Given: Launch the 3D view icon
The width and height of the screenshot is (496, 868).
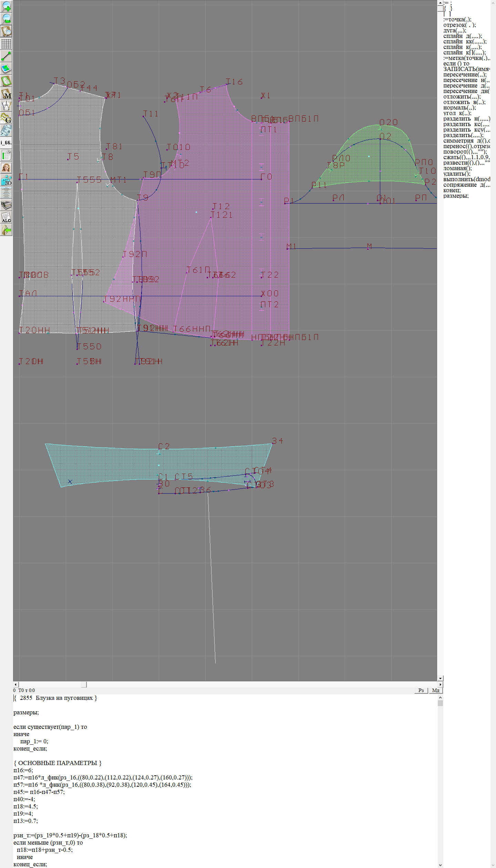Looking at the screenshot, I should coord(6,180).
